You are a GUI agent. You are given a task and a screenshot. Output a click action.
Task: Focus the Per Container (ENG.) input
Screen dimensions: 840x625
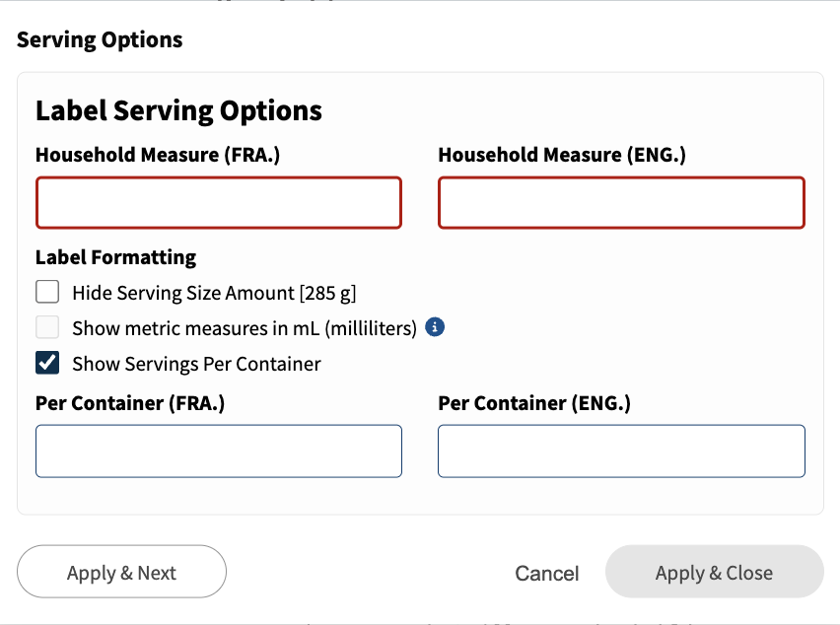pos(620,451)
